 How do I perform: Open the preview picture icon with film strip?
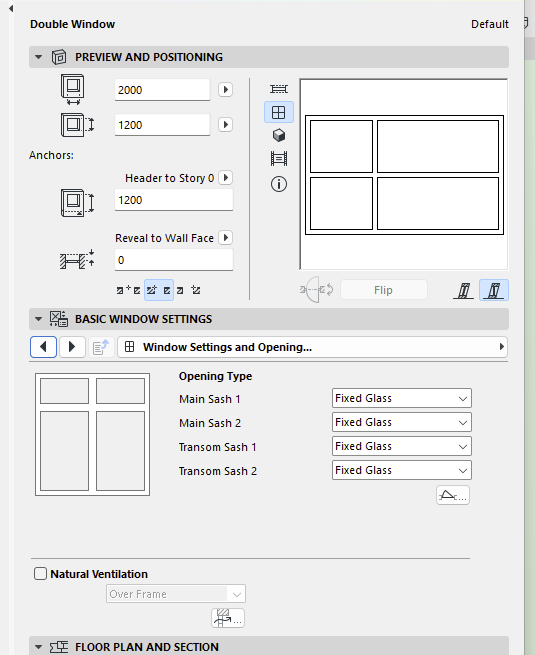coord(279,159)
